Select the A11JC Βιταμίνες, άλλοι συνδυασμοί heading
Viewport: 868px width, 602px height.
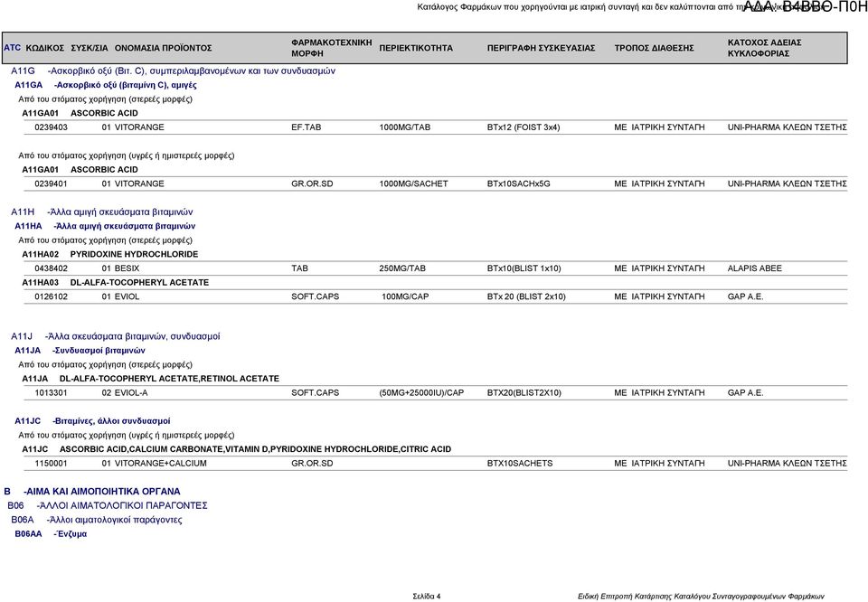(x=92, y=421)
